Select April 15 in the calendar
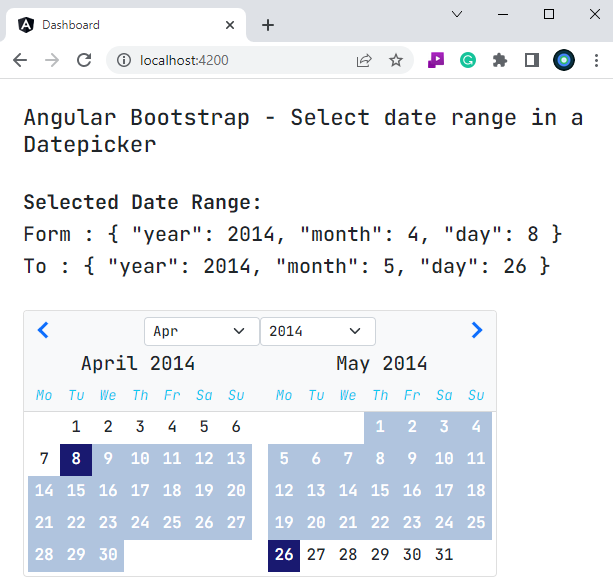The image size is (613, 587). pyautogui.click(x=76, y=490)
